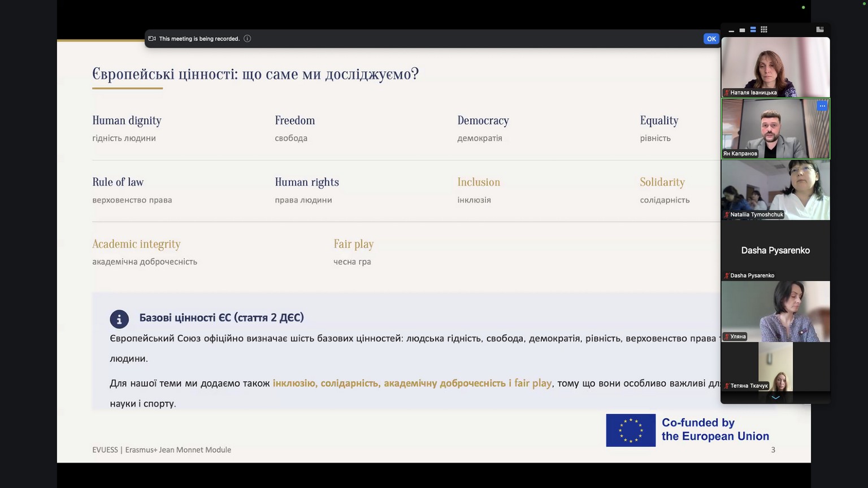Click muted mic icon beside Dasha Pysarenko label
868x488 pixels.
click(727, 276)
